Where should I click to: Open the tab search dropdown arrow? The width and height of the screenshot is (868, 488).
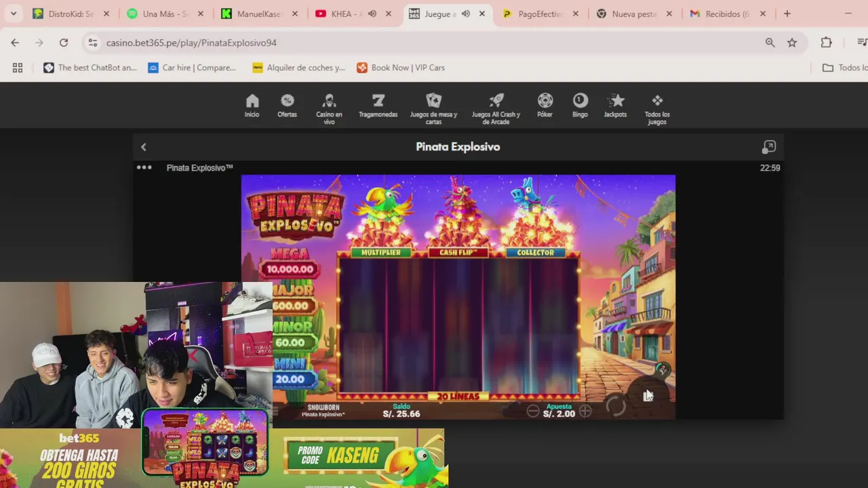pyautogui.click(x=13, y=14)
